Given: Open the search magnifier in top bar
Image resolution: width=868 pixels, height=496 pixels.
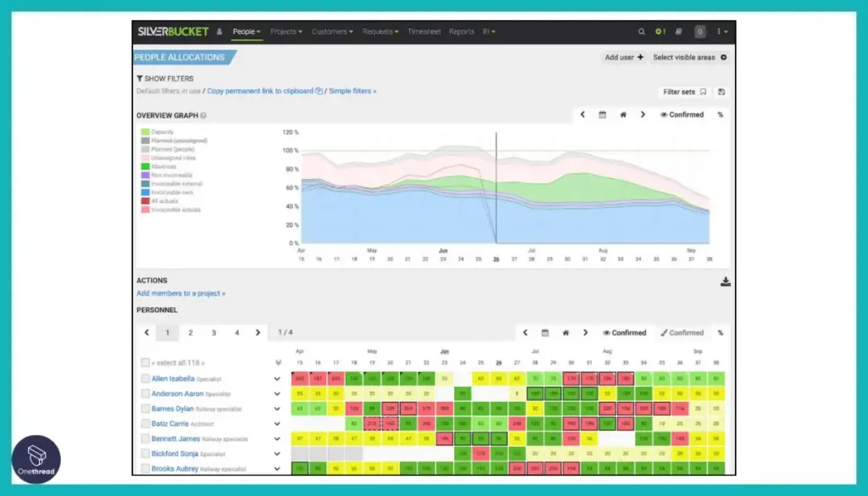Looking at the screenshot, I should click(x=641, y=31).
